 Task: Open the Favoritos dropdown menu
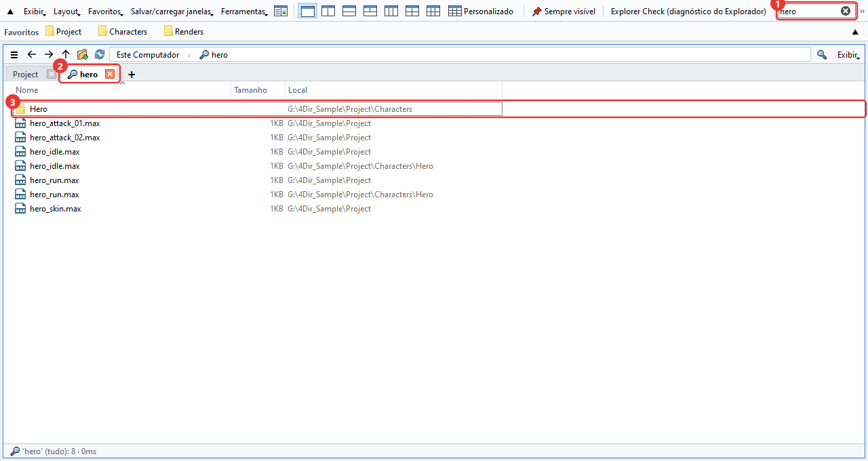105,12
